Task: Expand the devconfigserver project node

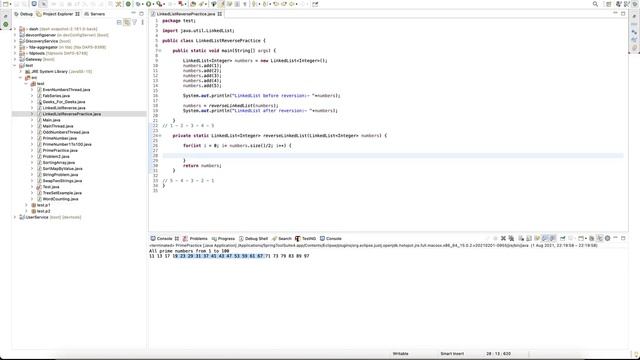Action: click(x=15, y=35)
